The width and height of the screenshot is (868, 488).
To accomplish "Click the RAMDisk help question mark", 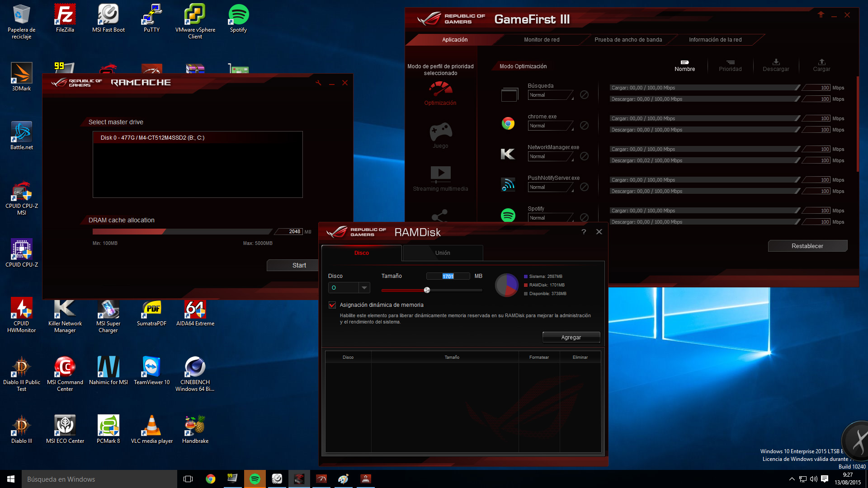I will tap(584, 232).
